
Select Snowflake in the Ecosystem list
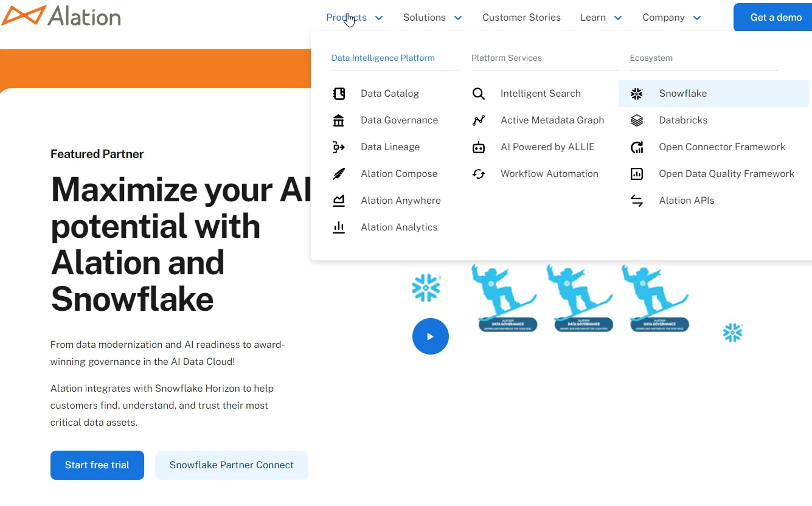pyautogui.click(x=713, y=94)
